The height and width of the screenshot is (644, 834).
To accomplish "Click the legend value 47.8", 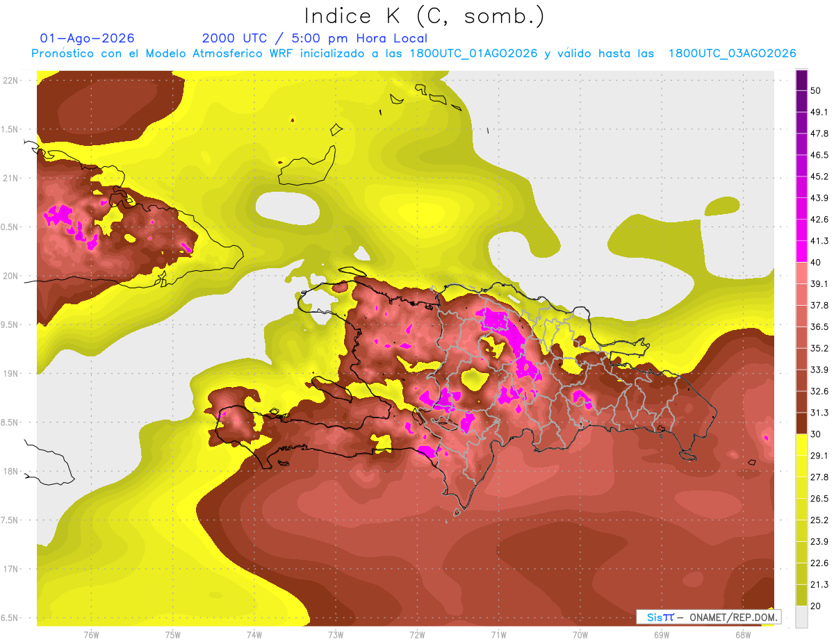I will tap(819, 133).
